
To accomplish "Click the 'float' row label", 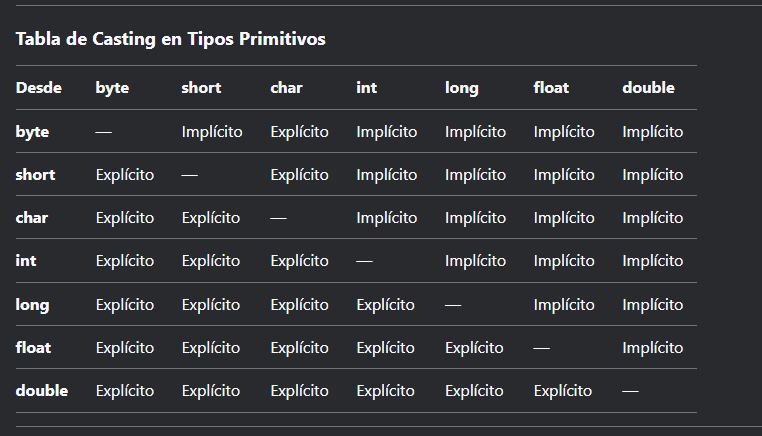I will [33, 348].
